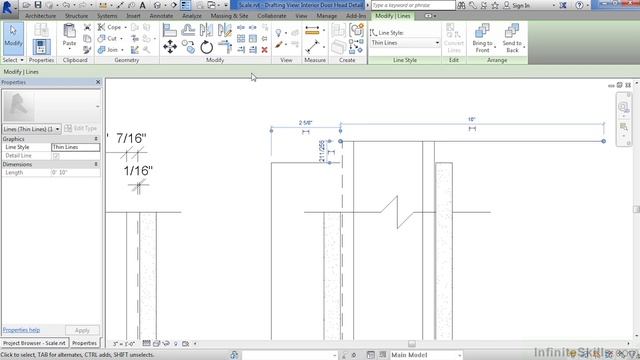Click the Modify selection tool

coord(13,39)
